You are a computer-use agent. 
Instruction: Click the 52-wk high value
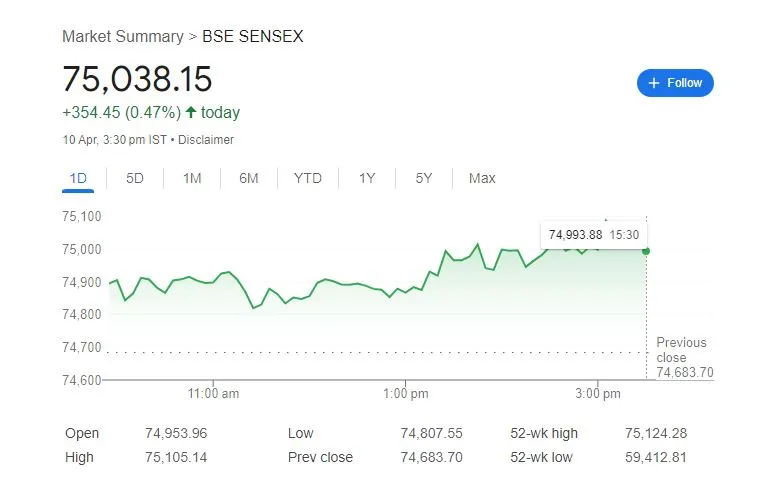click(656, 433)
